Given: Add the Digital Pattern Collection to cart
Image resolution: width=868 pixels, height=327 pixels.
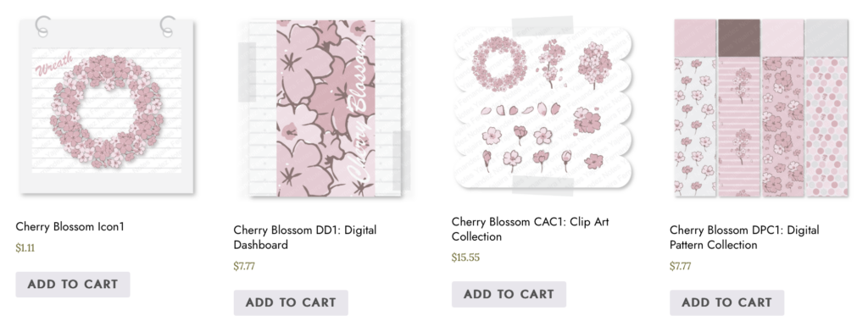Looking at the screenshot, I should (x=726, y=302).
